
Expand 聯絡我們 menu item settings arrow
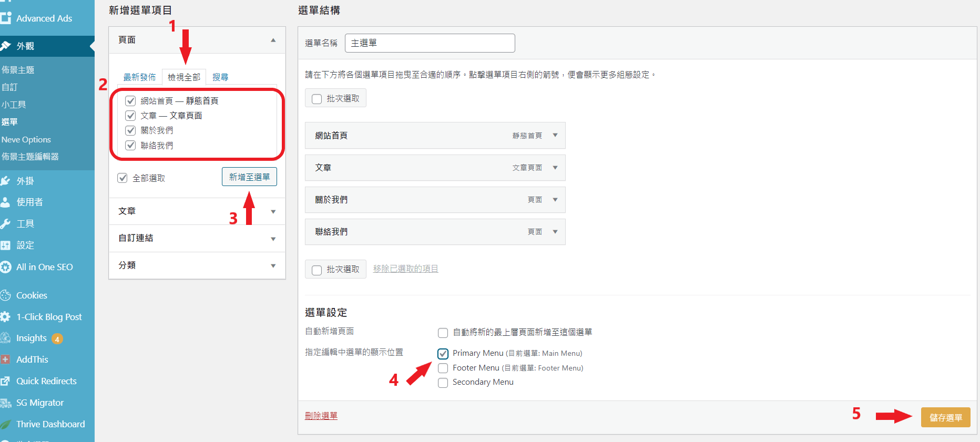coord(555,232)
